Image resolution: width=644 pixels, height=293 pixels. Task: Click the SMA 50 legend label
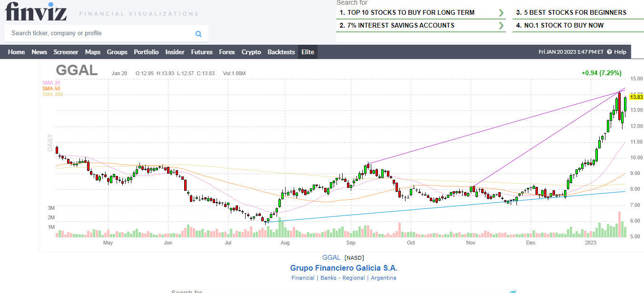(51, 88)
